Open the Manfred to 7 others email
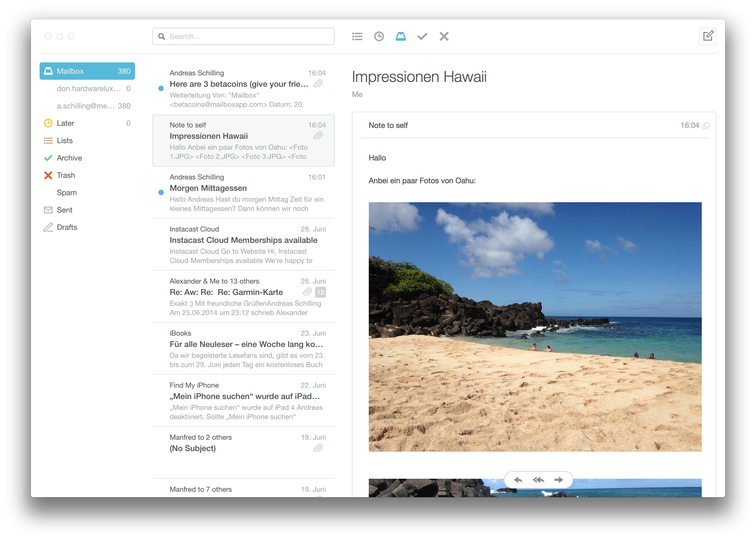The image size is (756, 540). (x=243, y=488)
